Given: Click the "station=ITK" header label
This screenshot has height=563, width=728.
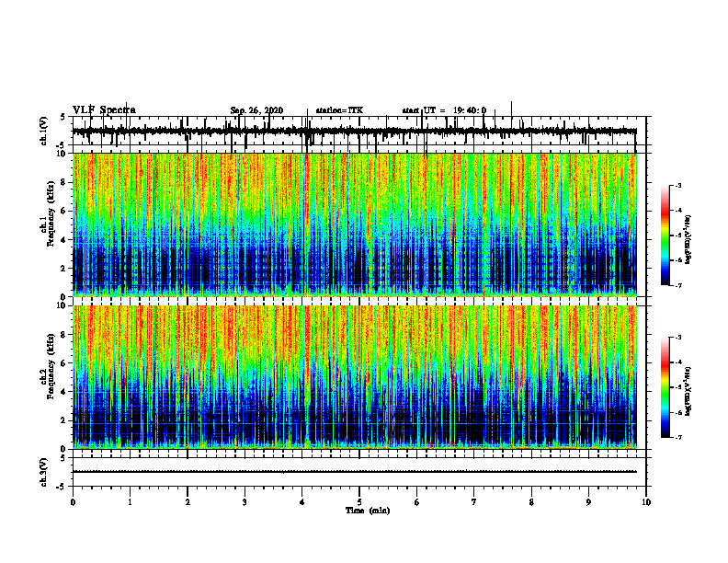Looking at the screenshot, I should coord(339,110).
